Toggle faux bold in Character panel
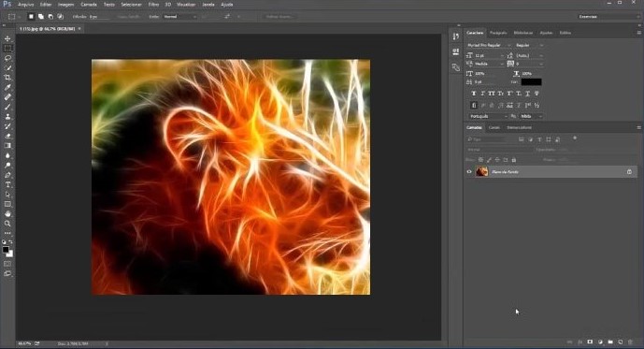644x349 pixels. [x=474, y=94]
